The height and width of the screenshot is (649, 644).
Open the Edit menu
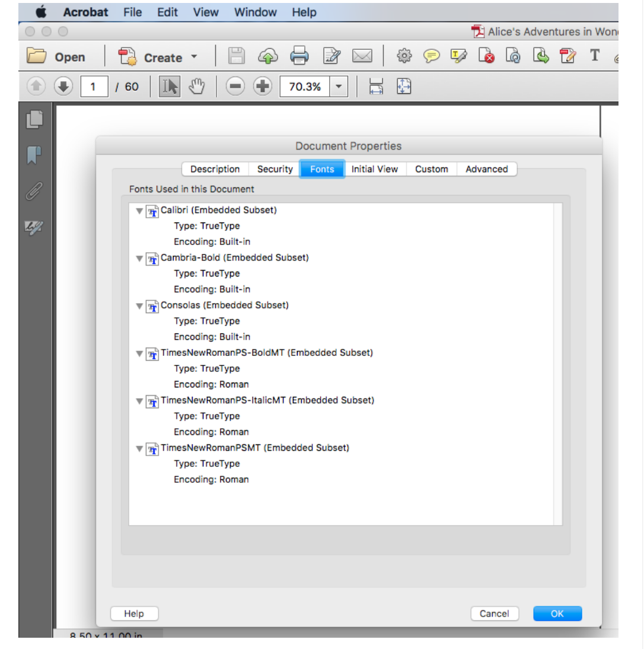pos(167,12)
